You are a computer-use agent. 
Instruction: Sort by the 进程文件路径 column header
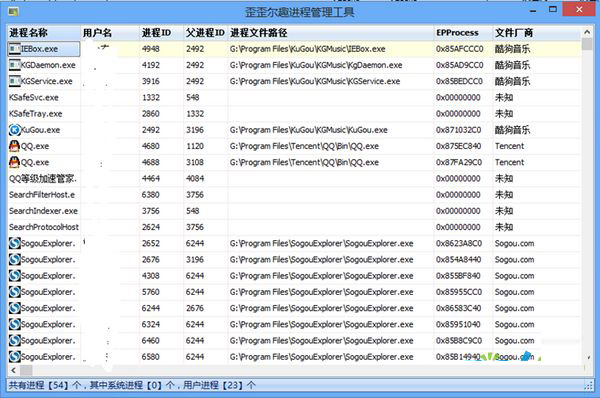point(331,33)
